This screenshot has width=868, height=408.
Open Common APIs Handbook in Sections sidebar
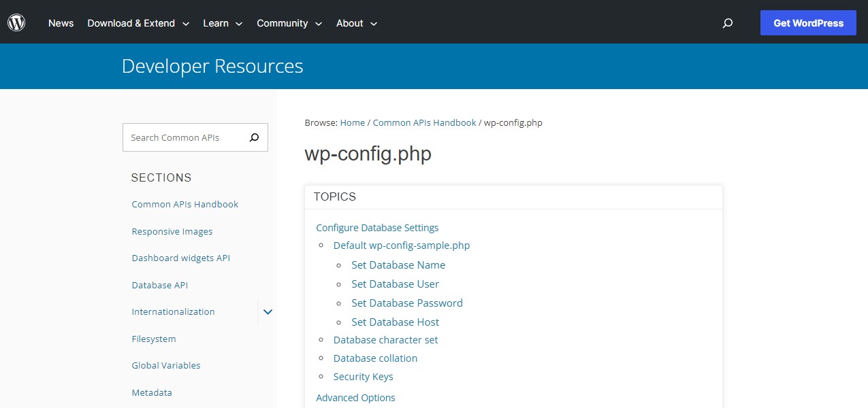(185, 205)
